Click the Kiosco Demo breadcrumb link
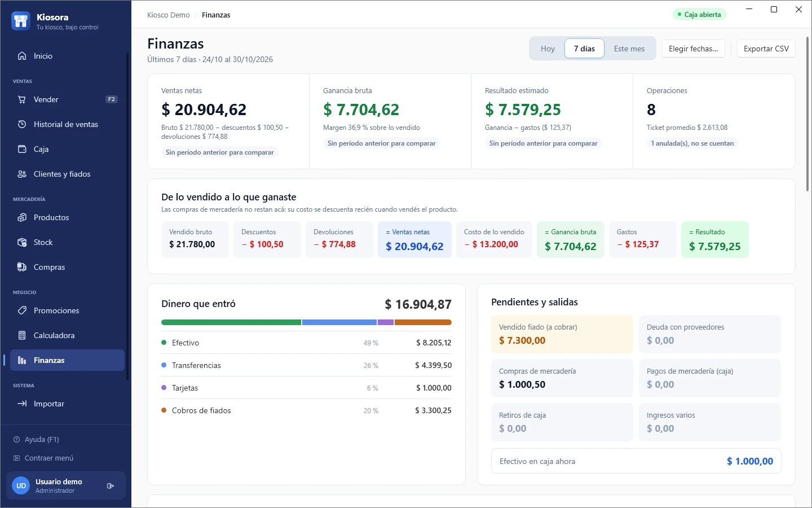812x508 pixels. click(168, 15)
